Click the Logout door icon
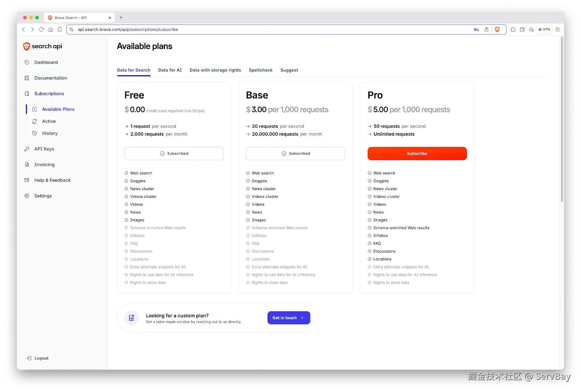The height and width of the screenshot is (392, 581). pyautogui.click(x=29, y=358)
